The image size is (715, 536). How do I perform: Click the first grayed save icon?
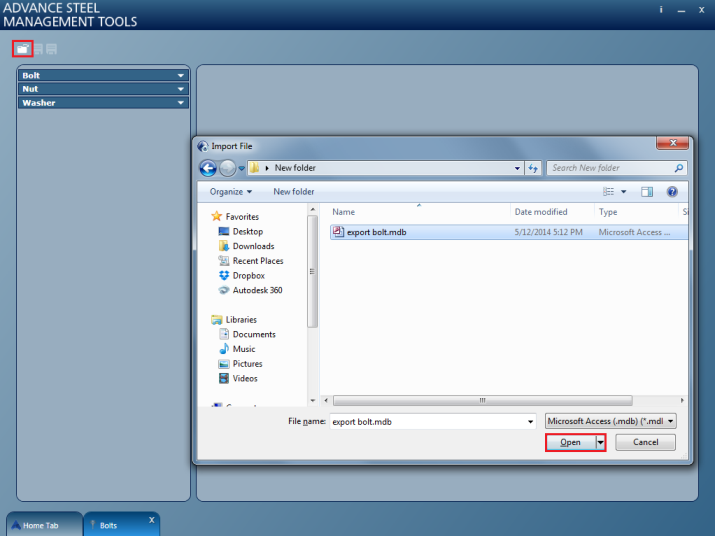pos(39,49)
